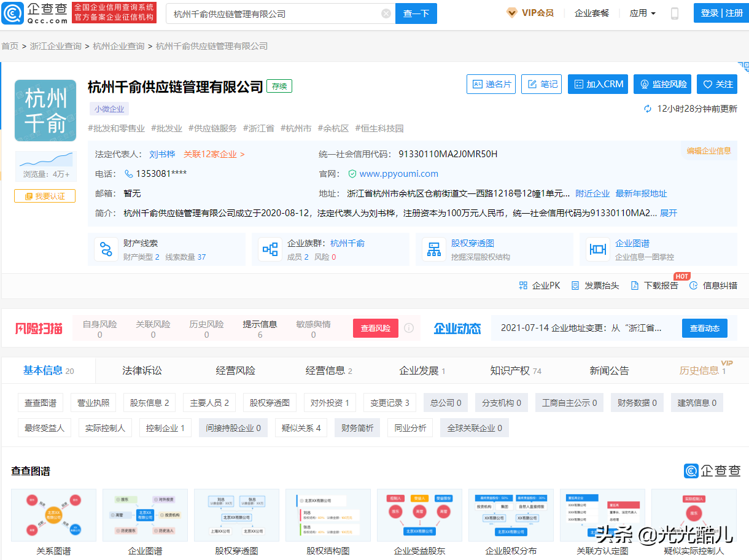The width and height of the screenshot is (749, 560).
Task: Select 营业执照 sub-item
Action: coord(93,403)
